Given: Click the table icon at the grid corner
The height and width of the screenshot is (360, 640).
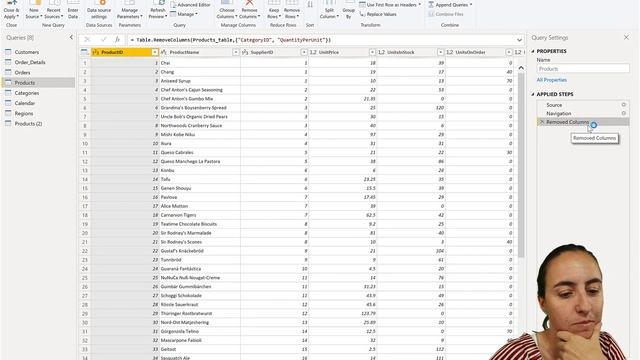Looking at the screenshot, I should point(84,52).
